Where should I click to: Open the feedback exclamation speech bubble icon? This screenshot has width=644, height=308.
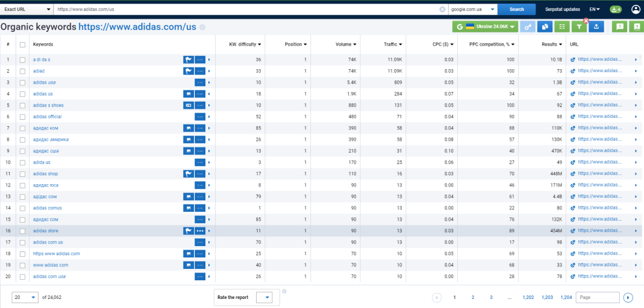620,26
